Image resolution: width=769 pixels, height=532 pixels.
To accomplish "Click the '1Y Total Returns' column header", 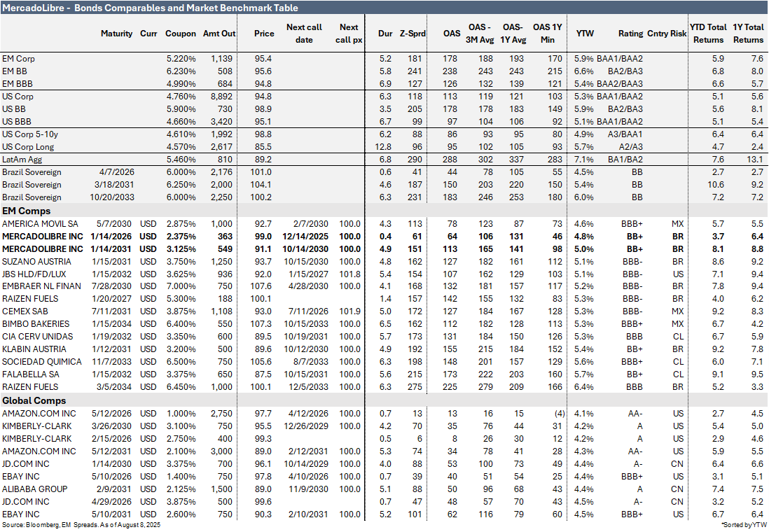I will point(749,34).
